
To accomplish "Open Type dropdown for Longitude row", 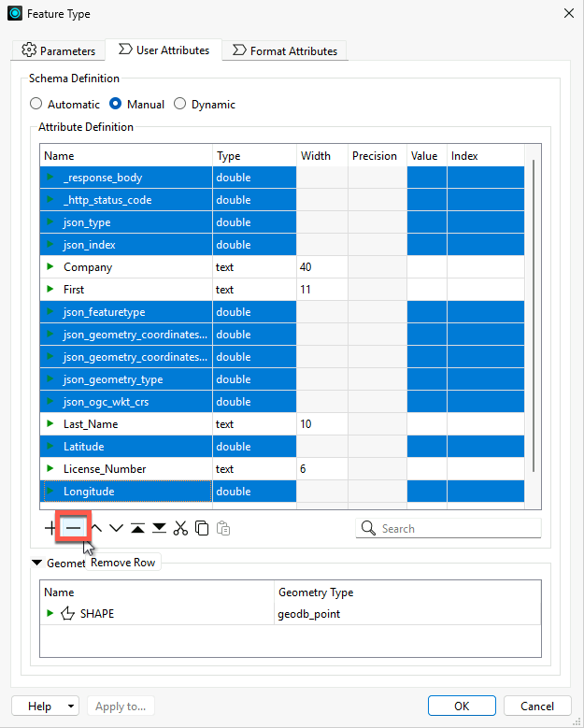I will [254, 492].
